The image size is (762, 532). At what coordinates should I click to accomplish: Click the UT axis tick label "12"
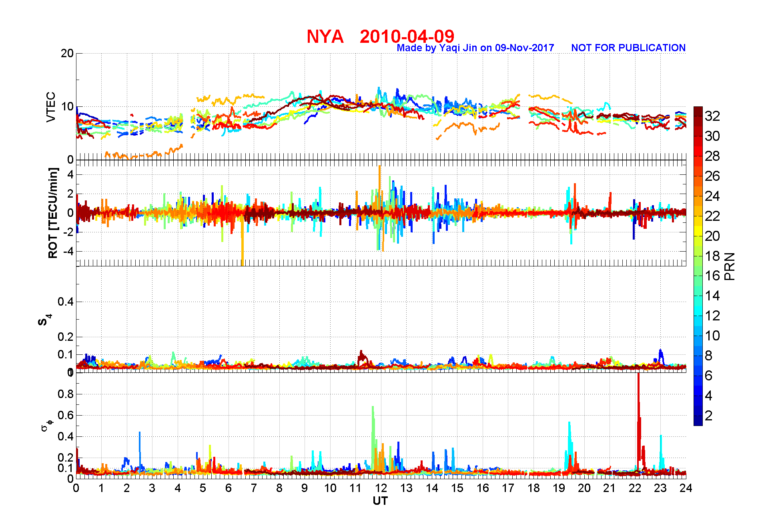(381, 488)
